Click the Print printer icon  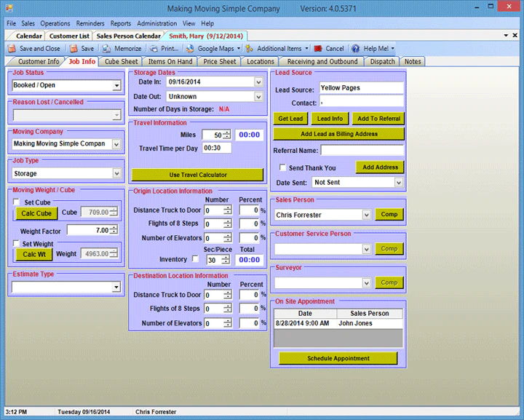[x=154, y=49]
